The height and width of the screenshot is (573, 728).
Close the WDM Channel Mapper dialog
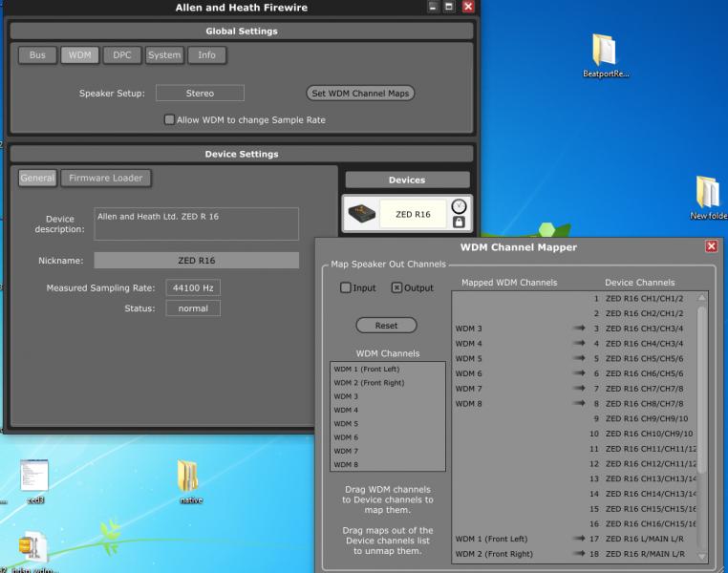tap(711, 246)
